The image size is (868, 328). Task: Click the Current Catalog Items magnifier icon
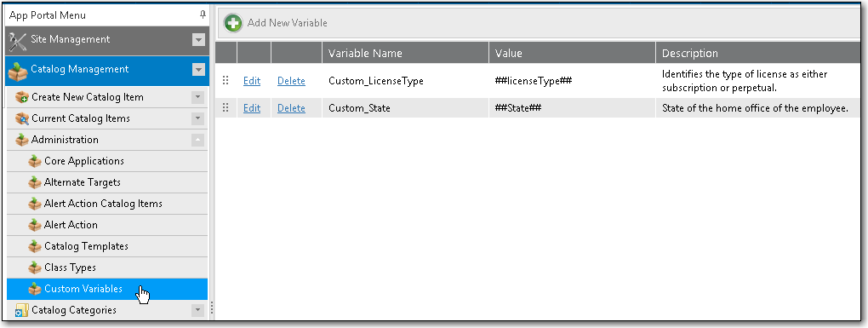pos(22,118)
